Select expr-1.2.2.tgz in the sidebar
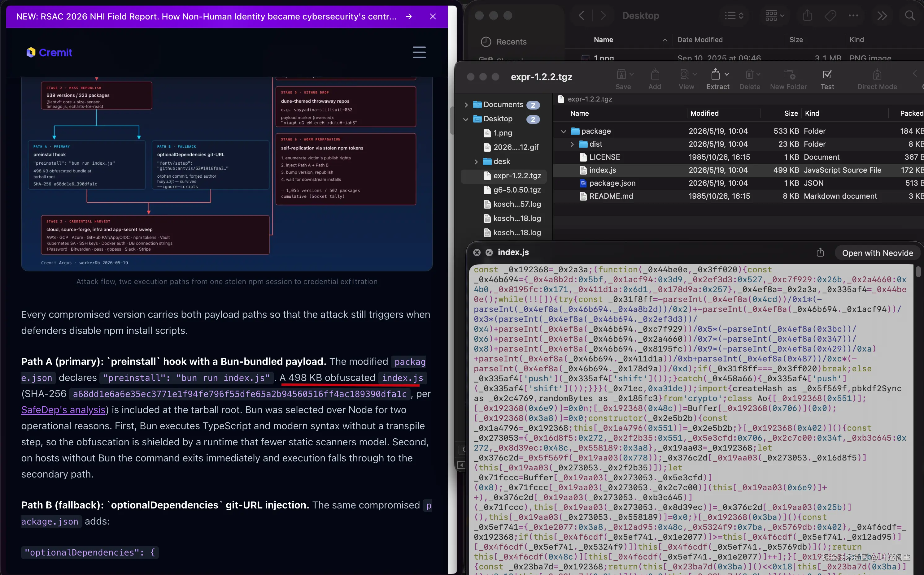This screenshot has width=924, height=575. pos(504,176)
